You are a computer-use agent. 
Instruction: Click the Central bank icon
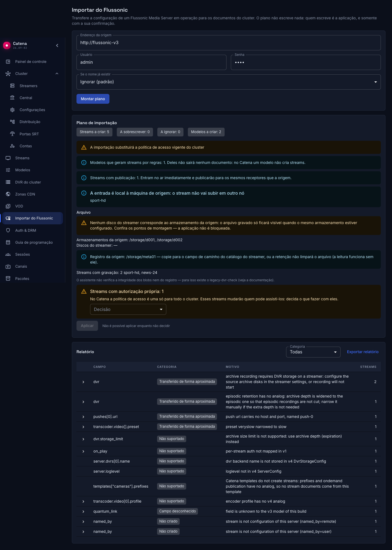13,98
